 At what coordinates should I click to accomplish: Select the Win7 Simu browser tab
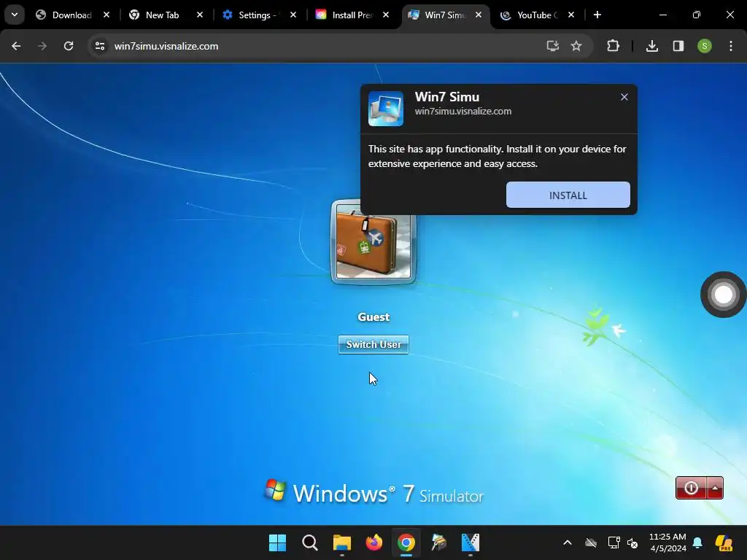tap(444, 15)
